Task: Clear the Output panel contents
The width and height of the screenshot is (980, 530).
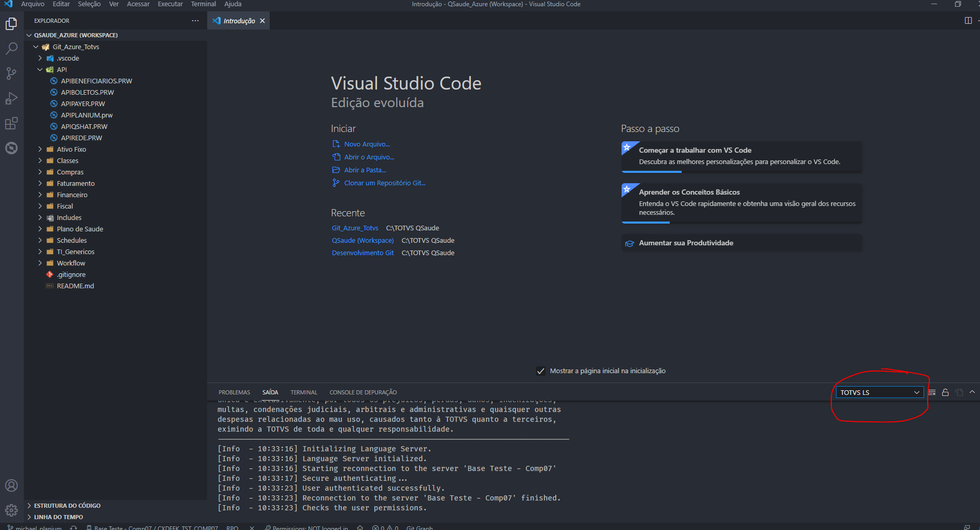Action: pos(931,392)
